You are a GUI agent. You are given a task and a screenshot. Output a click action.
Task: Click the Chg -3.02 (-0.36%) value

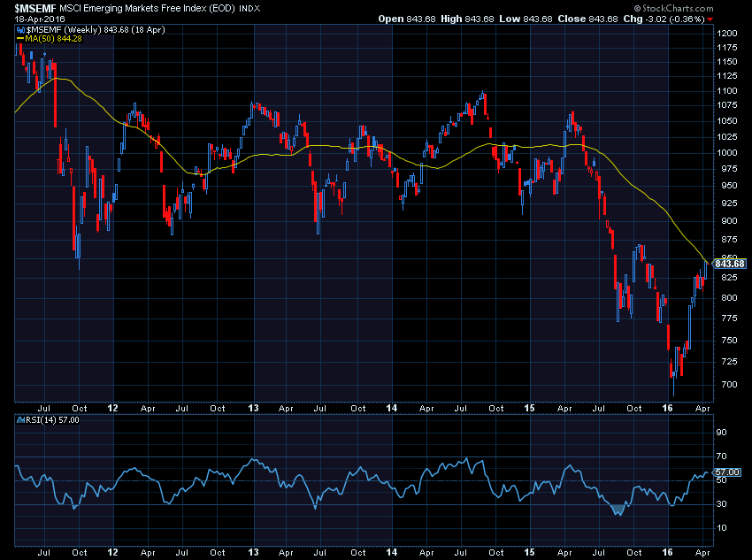pos(664,19)
